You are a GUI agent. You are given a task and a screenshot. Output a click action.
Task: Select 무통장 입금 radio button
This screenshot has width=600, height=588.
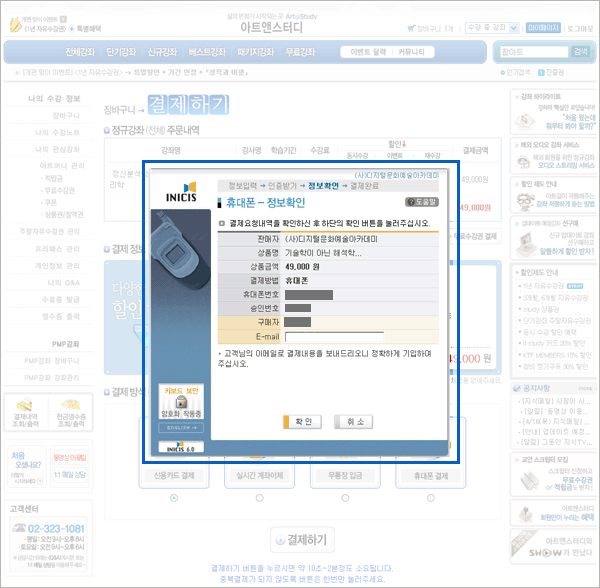pos(345,498)
